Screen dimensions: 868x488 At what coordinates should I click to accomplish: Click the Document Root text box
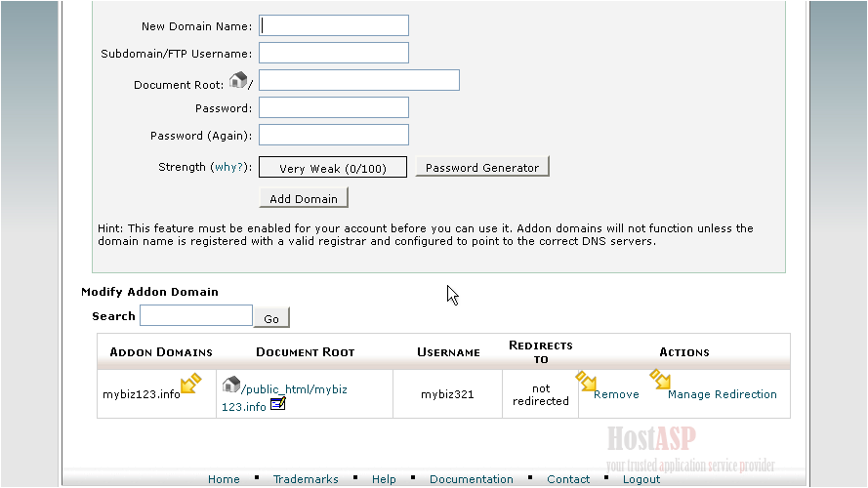tap(358, 80)
